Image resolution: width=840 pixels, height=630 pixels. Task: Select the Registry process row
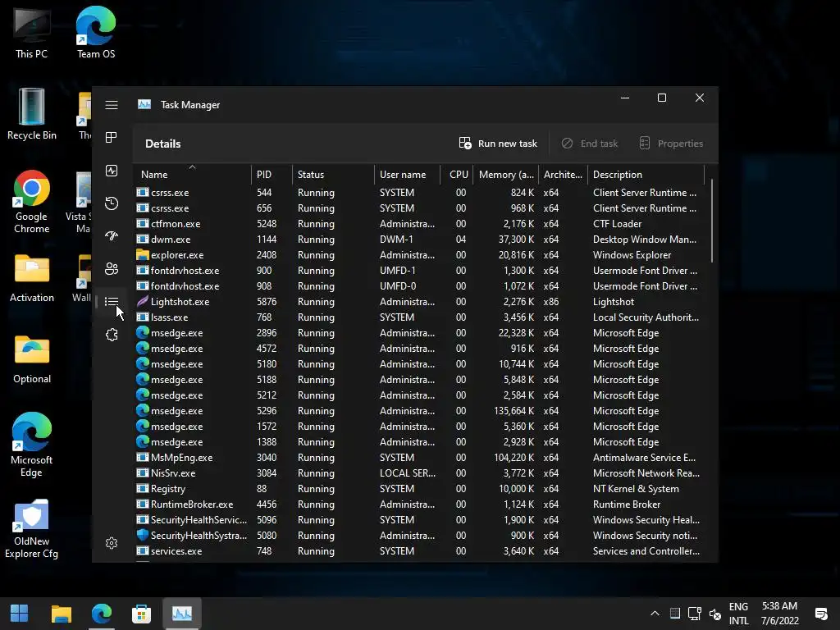point(421,489)
